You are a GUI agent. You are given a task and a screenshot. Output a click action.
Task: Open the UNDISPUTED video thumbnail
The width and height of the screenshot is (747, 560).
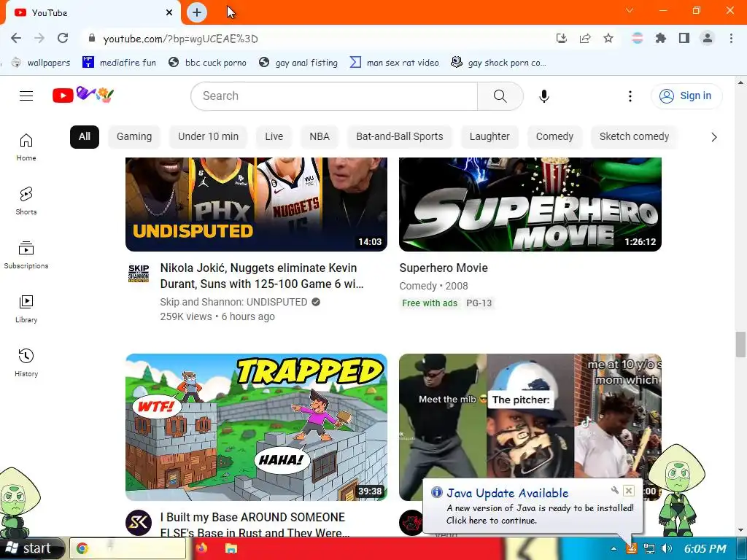coord(256,204)
